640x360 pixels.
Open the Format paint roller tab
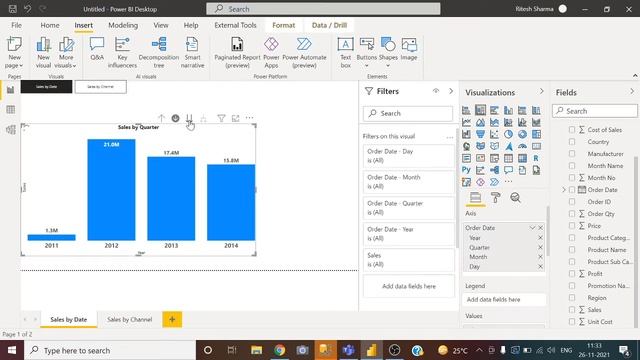(x=496, y=198)
